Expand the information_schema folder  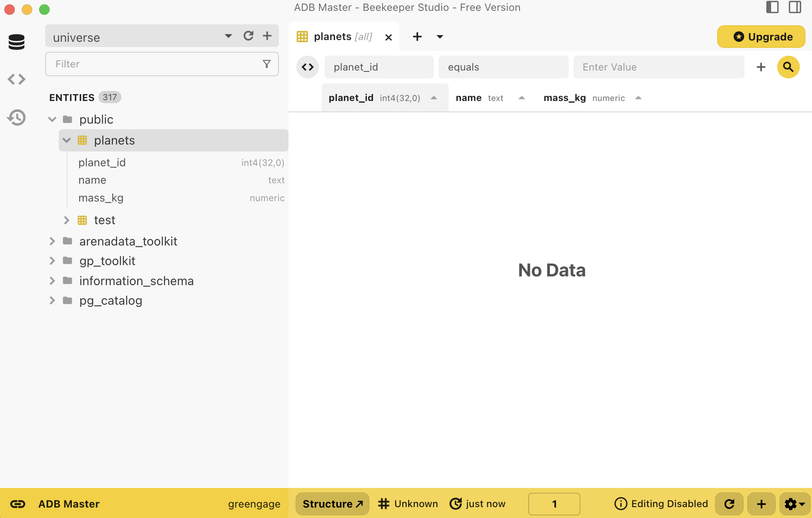click(x=52, y=281)
